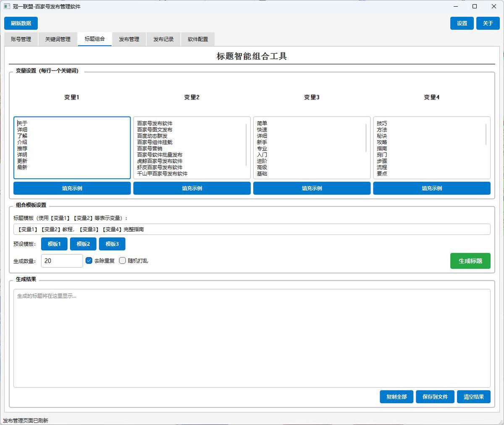Click 填充示例 under 变量4
The width and height of the screenshot is (504, 425).
(432, 188)
